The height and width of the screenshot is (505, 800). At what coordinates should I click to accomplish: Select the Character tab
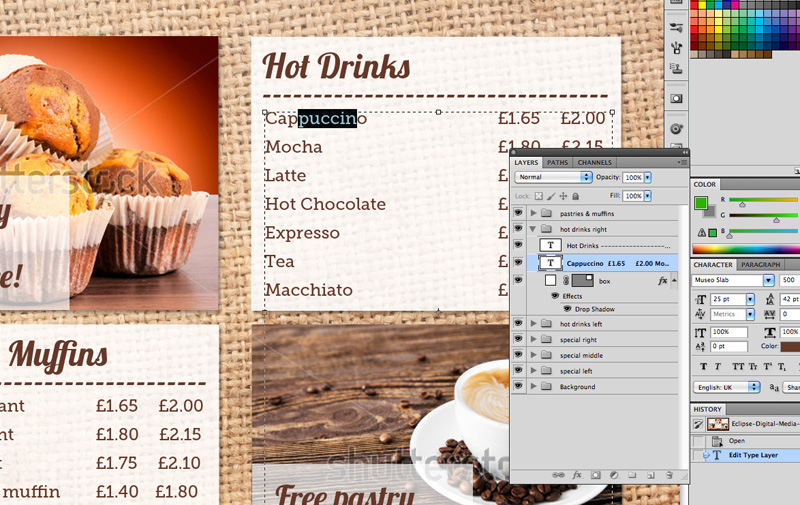pyautogui.click(x=713, y=265)
